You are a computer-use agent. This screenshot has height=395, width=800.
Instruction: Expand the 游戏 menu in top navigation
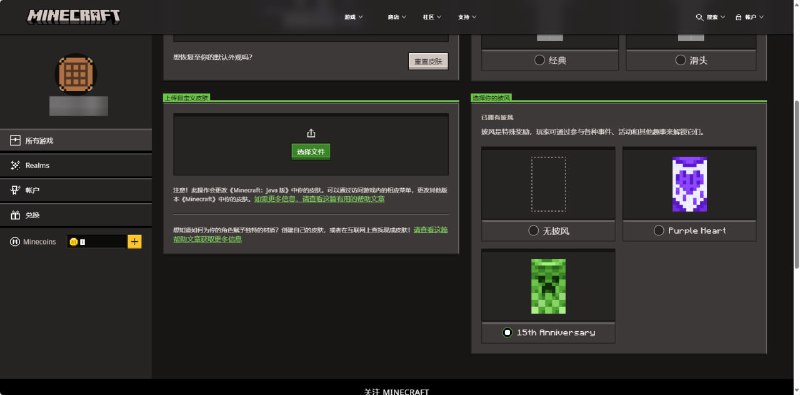click(x=353, y=17)
